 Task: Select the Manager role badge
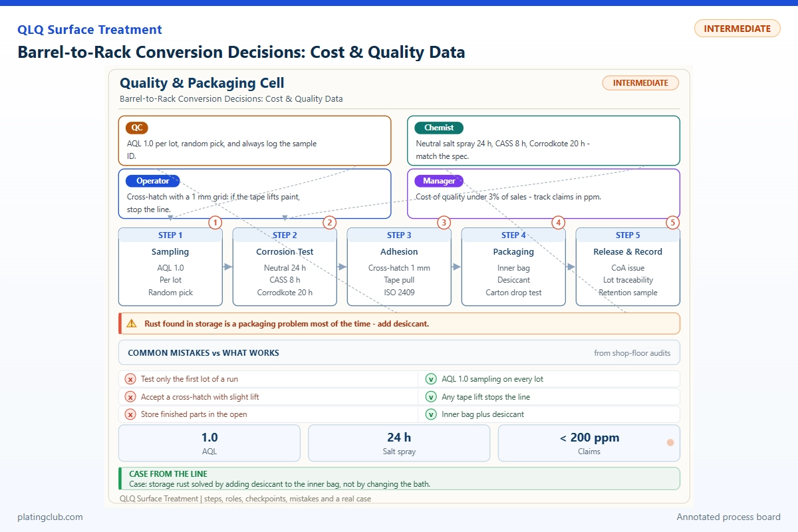coord(440,181)
